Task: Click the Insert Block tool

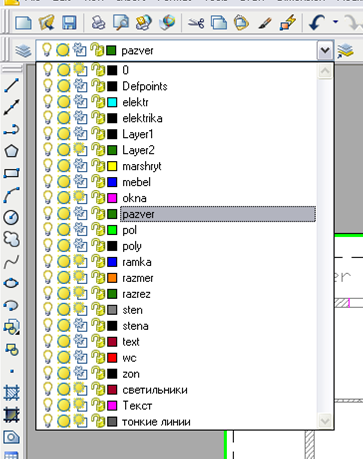Action: [11, 327]
